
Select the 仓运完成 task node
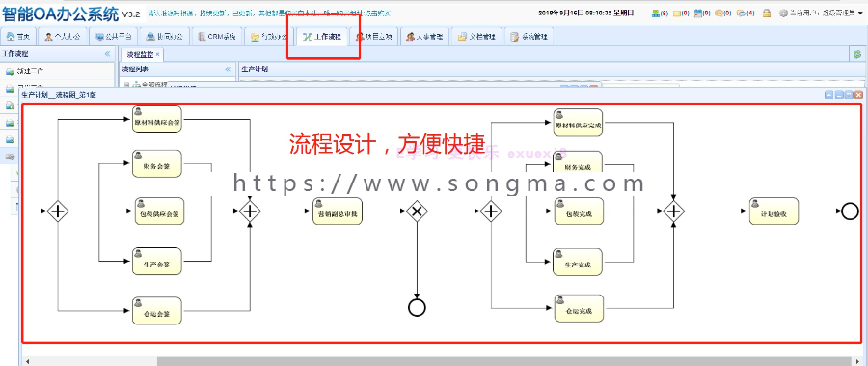pos(579,308)
